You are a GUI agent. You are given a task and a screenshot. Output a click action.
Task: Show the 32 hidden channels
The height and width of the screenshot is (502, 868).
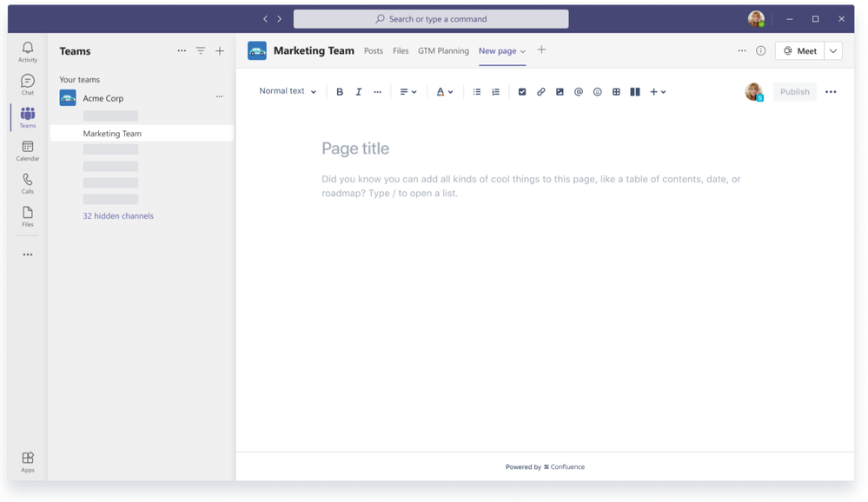pos(118,216)
